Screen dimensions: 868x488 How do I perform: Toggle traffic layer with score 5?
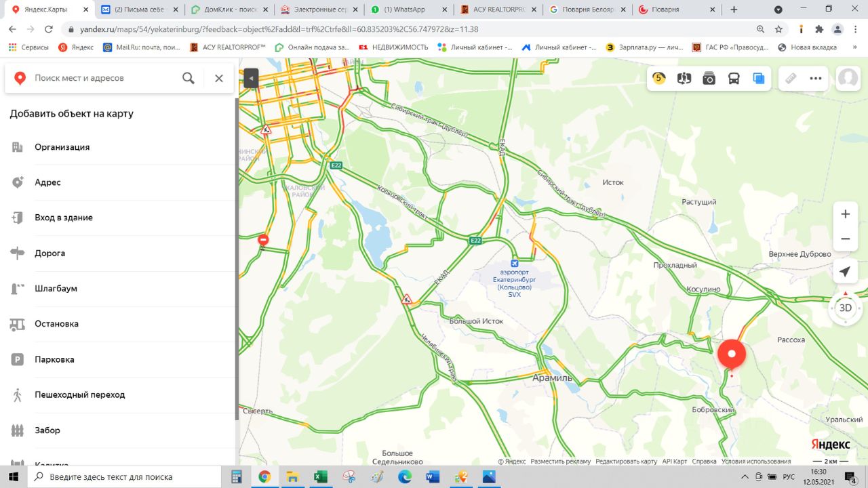pyautogui.click(x=659, y=78)
